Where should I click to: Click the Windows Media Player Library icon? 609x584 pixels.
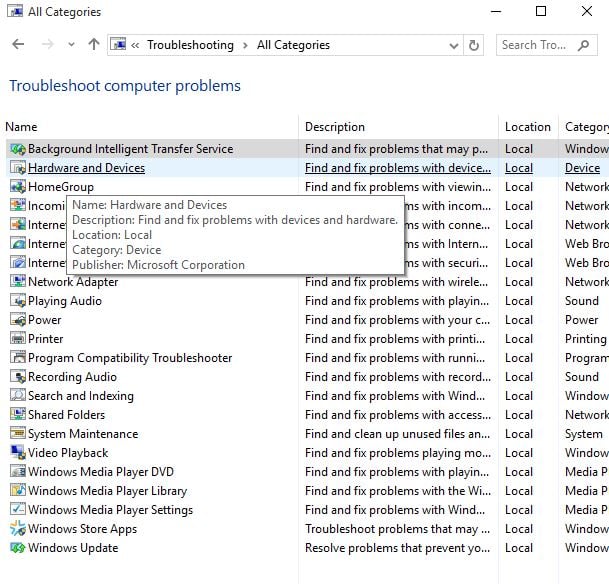click(18, 491)
